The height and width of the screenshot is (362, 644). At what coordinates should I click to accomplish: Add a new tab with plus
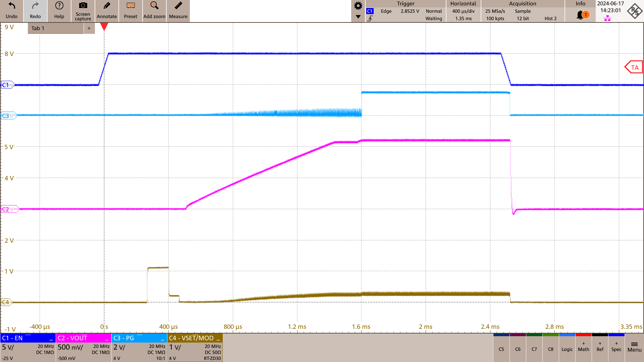coord(89,28)
